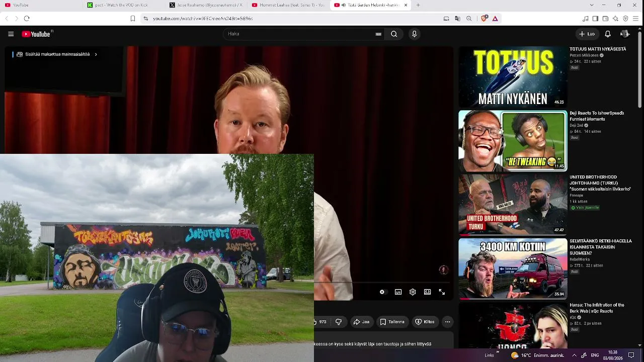This screenshot has height=362, width=644.
Task: Open the zoom magnifier icon in address bar
Action: point(469,19)
